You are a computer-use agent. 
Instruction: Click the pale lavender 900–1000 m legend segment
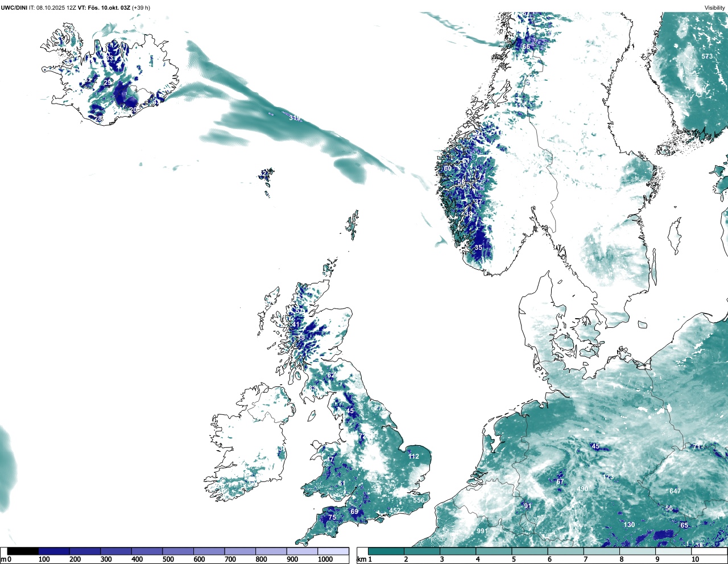click(302, 551)
